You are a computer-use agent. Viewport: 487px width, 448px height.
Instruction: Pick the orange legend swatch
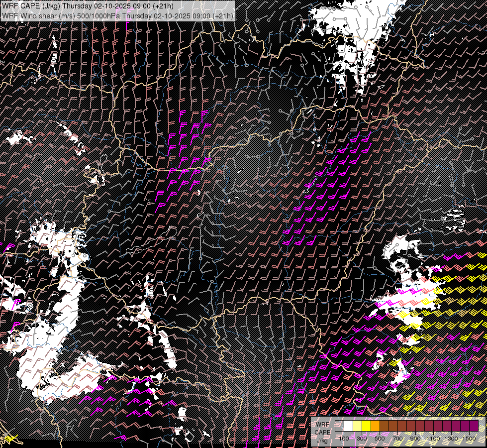pos(375,426)
